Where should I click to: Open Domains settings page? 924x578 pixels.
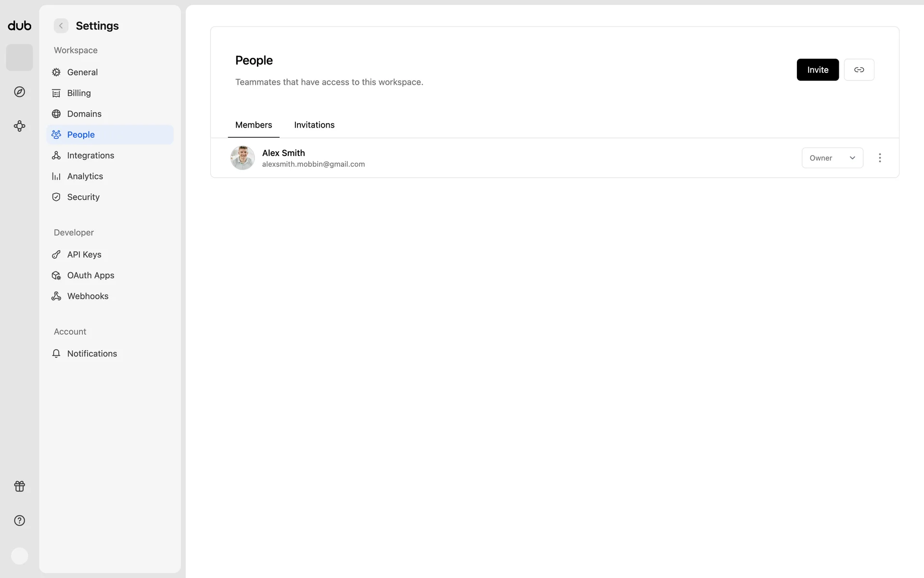coord(84,114)
